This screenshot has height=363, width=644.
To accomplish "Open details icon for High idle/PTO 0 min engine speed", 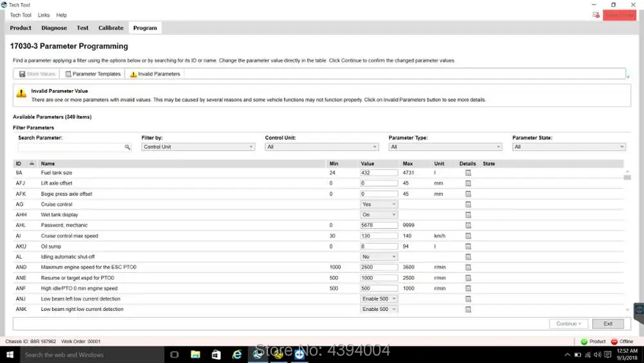I will (x=468, y=289).
